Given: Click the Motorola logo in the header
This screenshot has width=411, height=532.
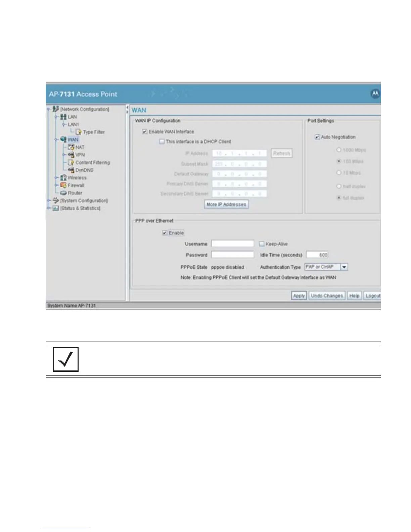Looking at the screenshot, I should pos(375,94).
